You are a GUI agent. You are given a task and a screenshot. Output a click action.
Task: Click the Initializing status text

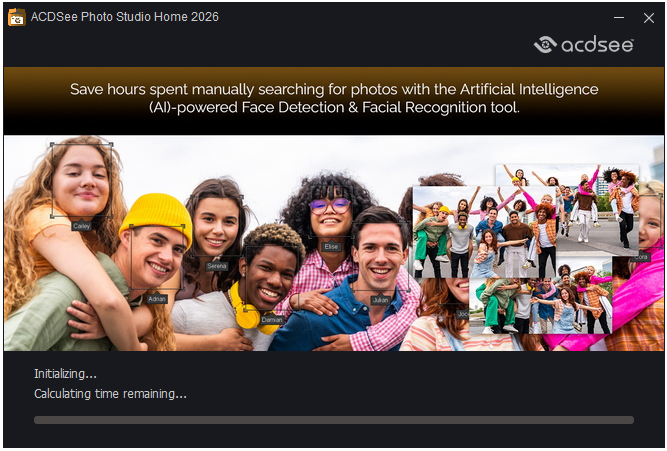click(x=66, y=374)
